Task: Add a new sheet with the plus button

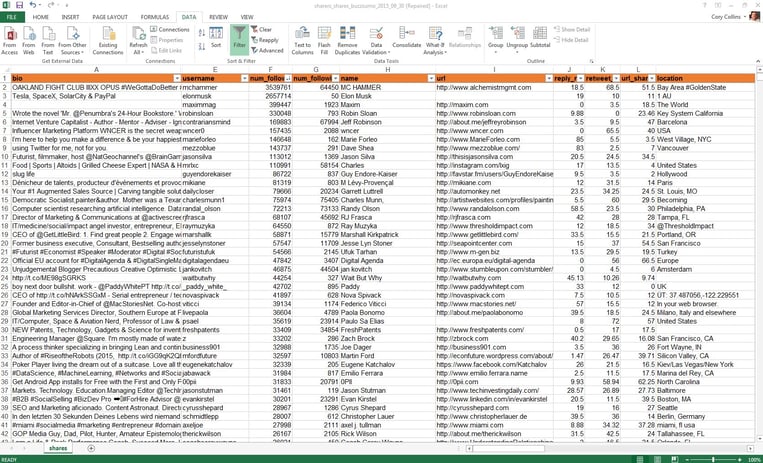Action: 91,448
